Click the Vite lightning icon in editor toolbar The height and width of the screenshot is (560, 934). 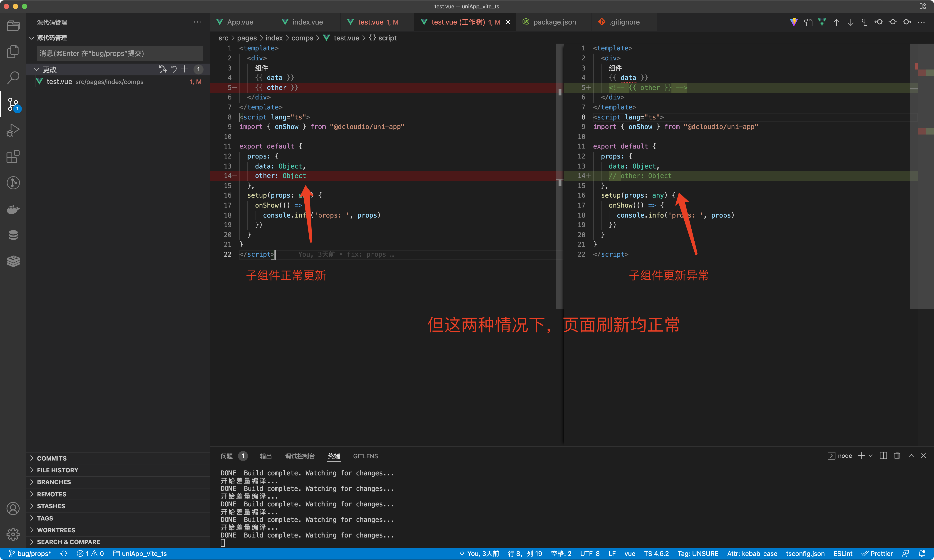click(x=794, y=22)
